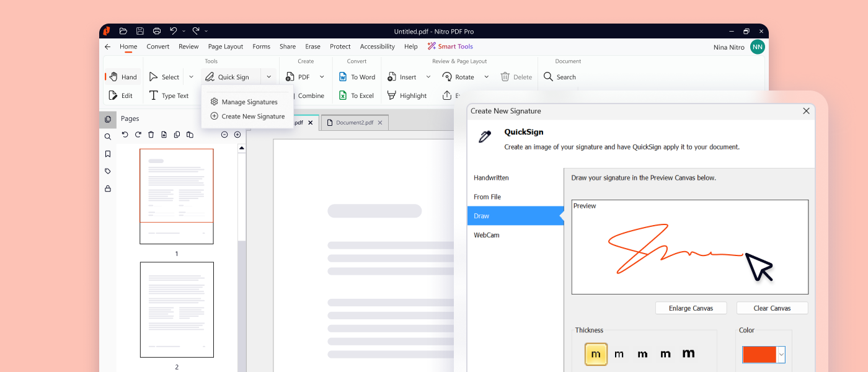The width and height of the screenshot is (868, 372).
Task: Open the Smart Tools tab
Action: pos(450,46)
